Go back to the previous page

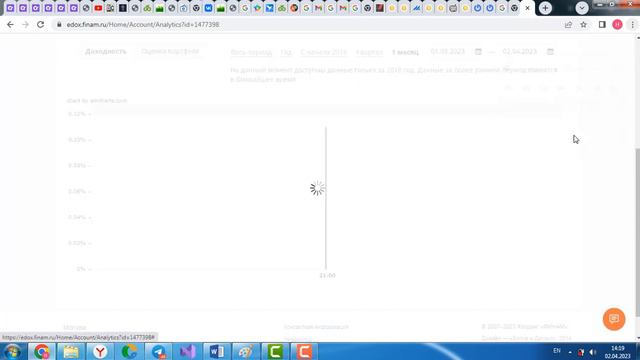pos(10,24)
